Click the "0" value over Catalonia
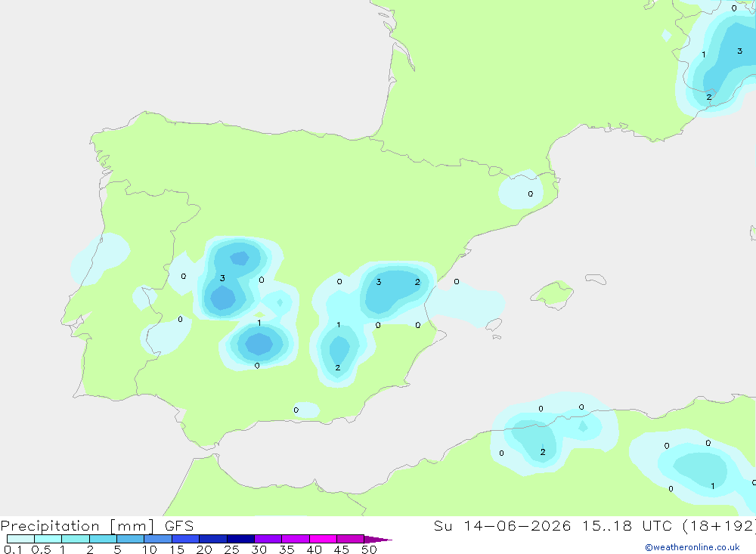This screenshot has width=756, height=554. 531,193
